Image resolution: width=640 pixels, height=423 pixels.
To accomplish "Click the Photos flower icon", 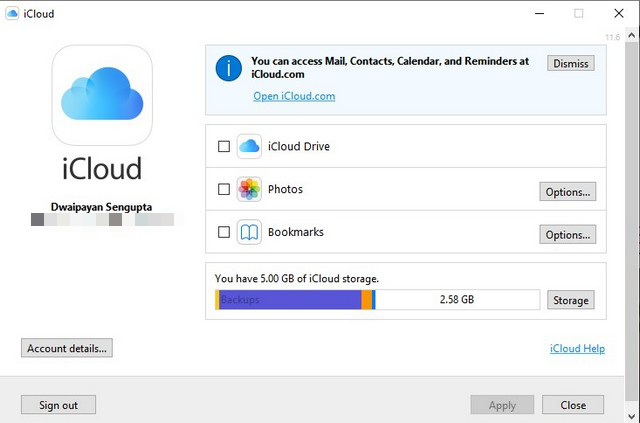I will [249, 189].
